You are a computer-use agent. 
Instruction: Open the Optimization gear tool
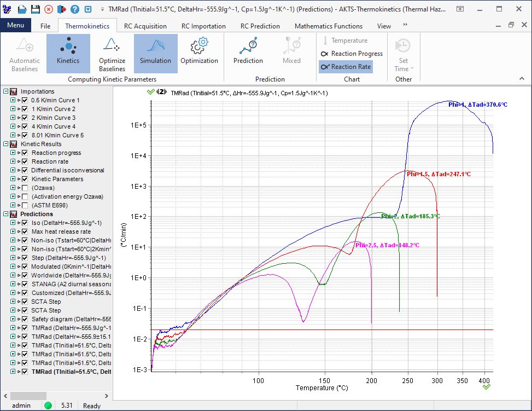pyautogui.click(x=199, y=53)
